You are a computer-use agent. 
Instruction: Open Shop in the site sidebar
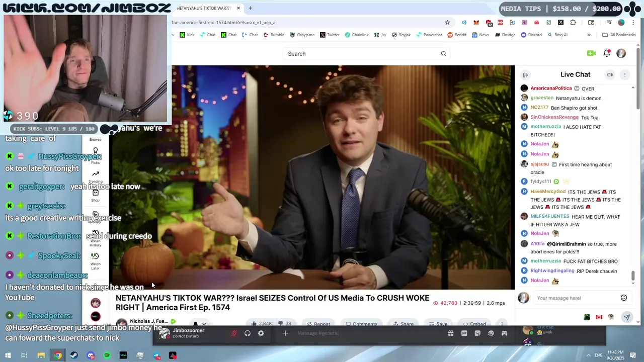coord(95,196)
